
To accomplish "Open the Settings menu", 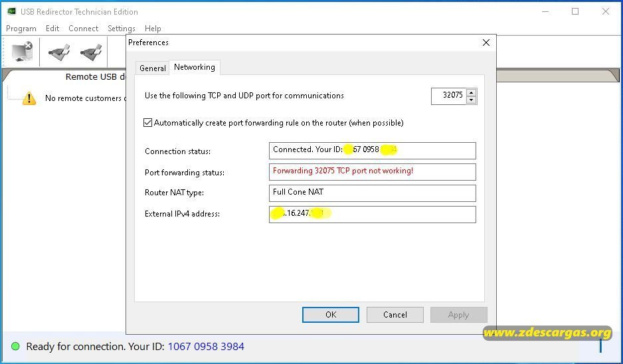I will point(122,29).
